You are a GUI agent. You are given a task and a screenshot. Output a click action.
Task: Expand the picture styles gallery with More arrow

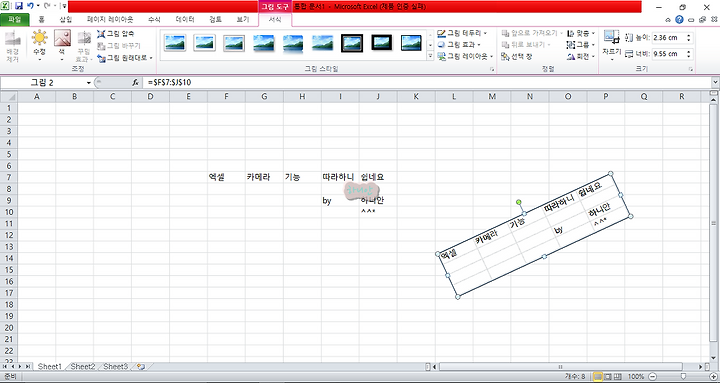click(430, 56)
